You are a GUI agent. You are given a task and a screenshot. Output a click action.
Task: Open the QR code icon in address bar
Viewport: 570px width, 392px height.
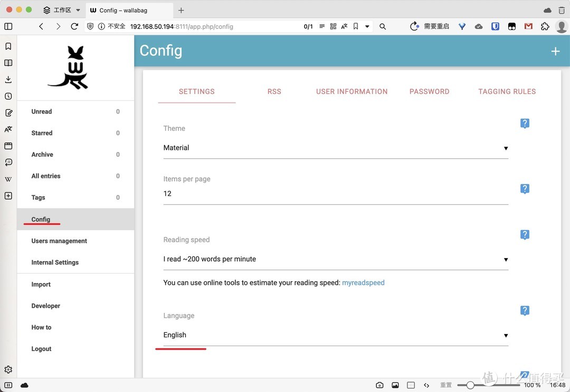333,26
